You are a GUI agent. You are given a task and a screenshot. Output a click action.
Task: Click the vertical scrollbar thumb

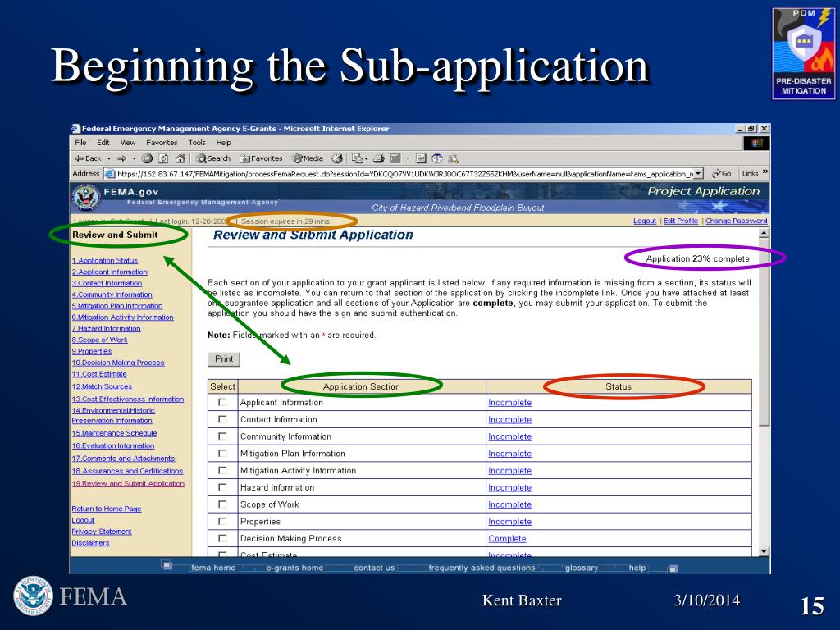[764, 332]
